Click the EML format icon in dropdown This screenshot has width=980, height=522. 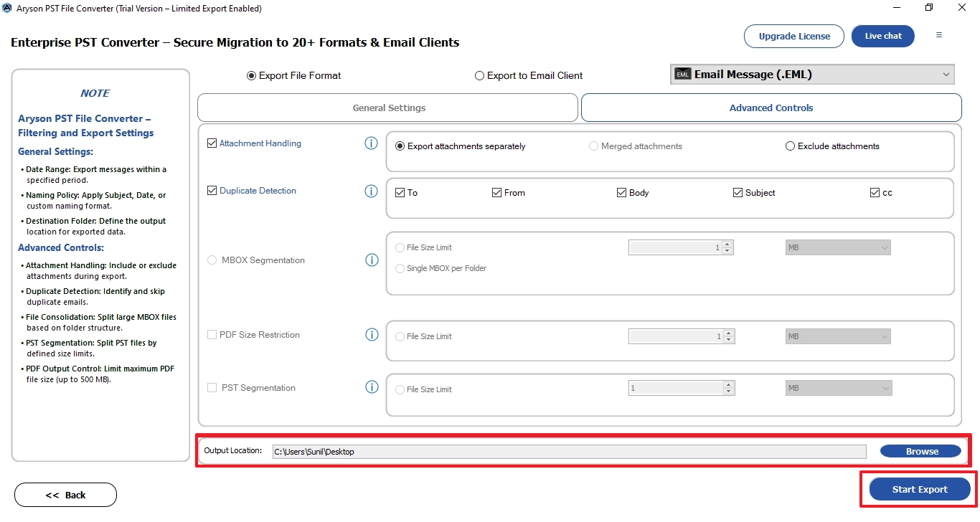coord(683,74)
